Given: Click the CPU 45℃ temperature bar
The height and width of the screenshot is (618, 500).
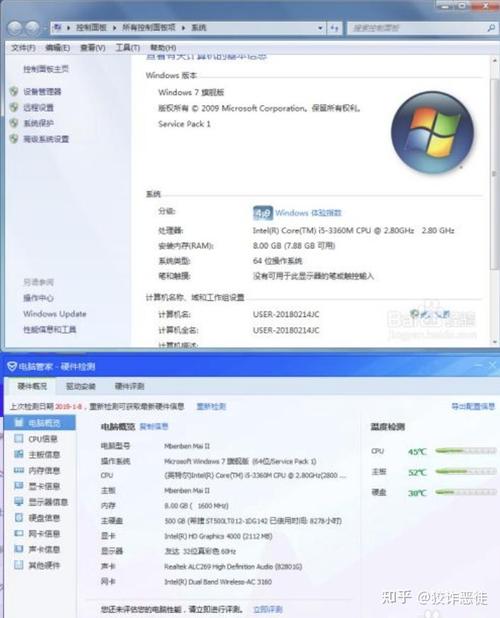Looking at the screenshot, I should (x=465, y=450).
